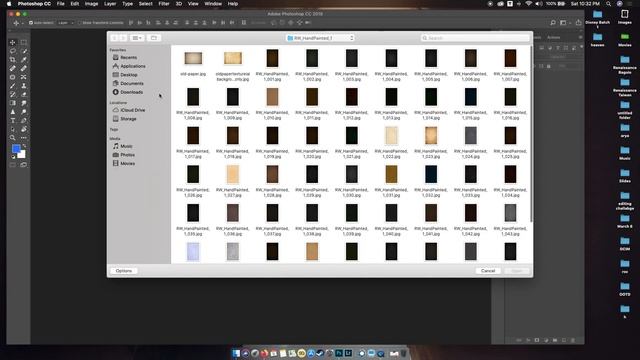Image resolution: width=640 pixels, height=360 pixels.
Task: Open the Move tool preset picker arrow
Action: [22, 23]
